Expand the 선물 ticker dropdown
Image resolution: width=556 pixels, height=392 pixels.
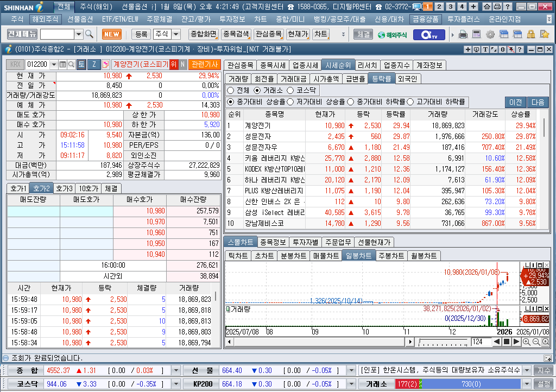point(351,370)
